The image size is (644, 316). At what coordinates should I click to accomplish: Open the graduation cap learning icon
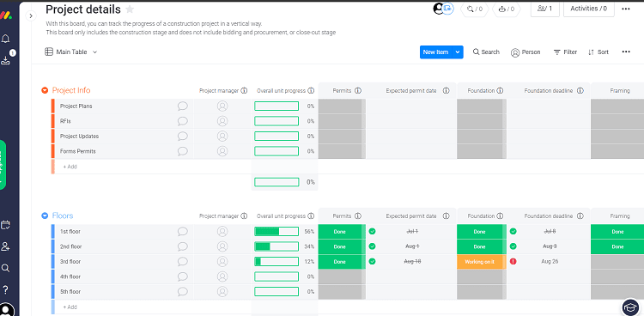click(630, 307)
